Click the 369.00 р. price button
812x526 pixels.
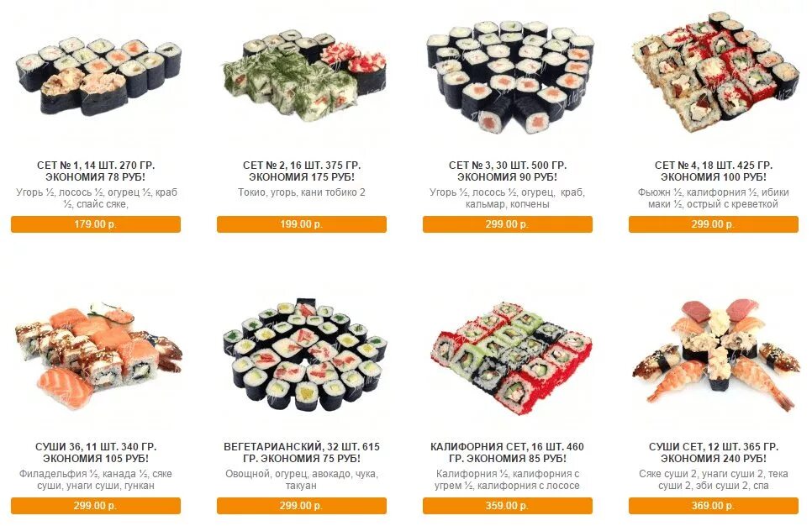[714, 506]
